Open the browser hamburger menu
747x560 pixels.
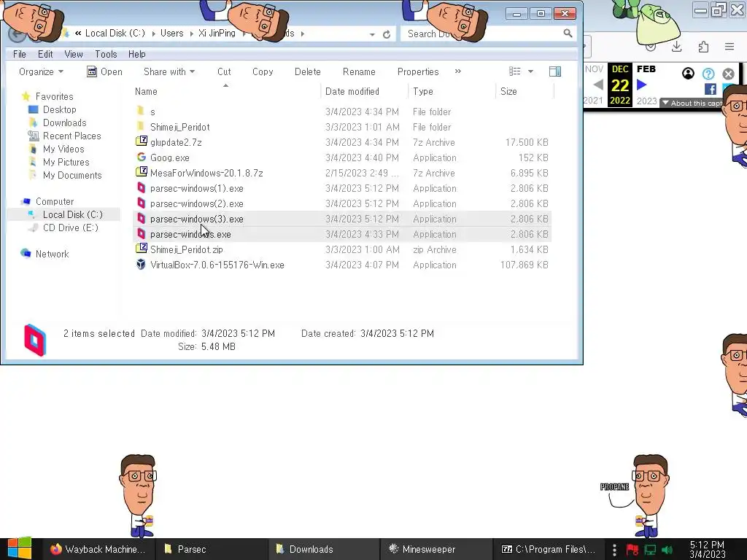(729, 46)
